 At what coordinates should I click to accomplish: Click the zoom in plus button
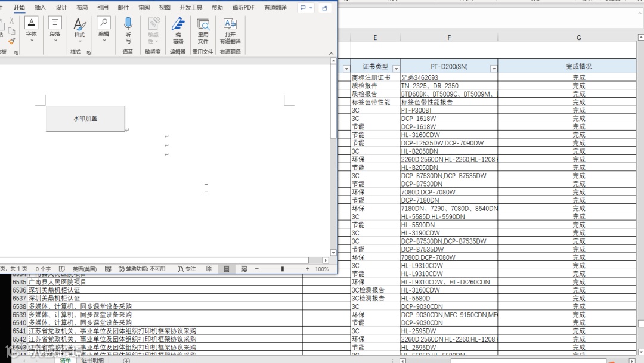(x=308, y=269)
